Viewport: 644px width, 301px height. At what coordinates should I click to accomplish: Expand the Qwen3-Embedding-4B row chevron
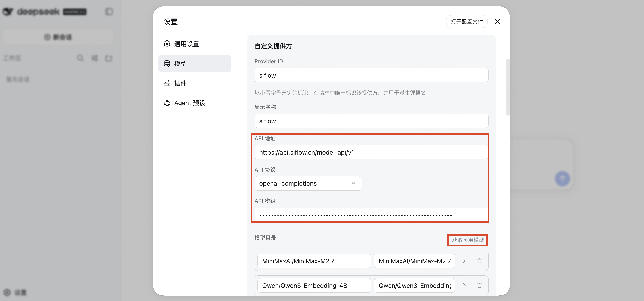[464, 285]
